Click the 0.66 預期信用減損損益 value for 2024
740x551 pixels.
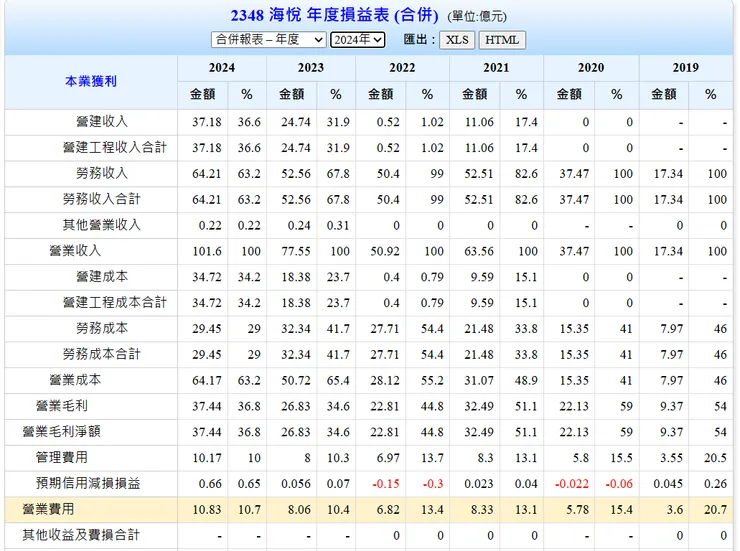210,484
